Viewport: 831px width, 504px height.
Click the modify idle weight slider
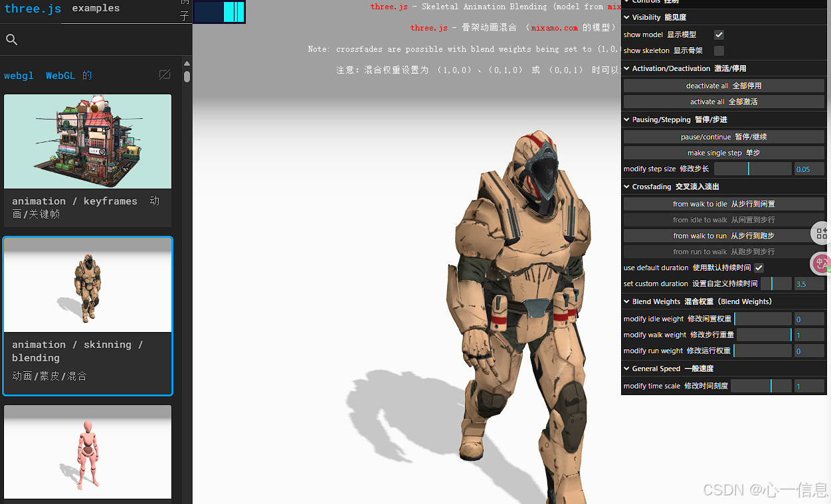(x=763, y=319)
